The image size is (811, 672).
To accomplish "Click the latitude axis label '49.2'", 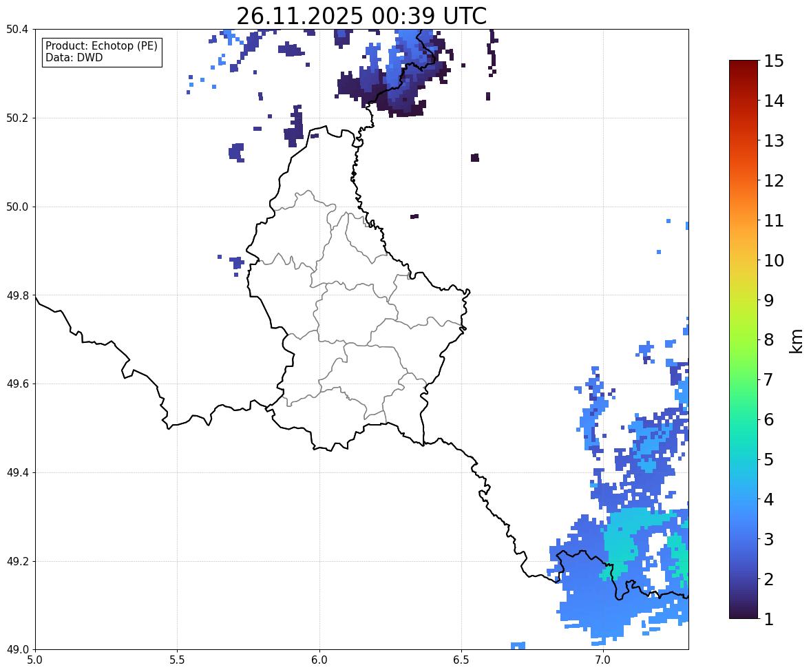I will click(17, 561).
